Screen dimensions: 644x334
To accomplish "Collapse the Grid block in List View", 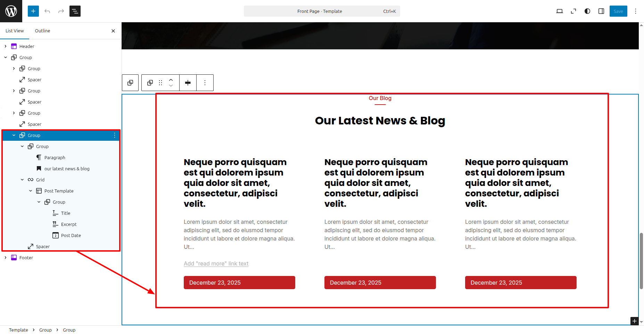I will coord(22,180).
